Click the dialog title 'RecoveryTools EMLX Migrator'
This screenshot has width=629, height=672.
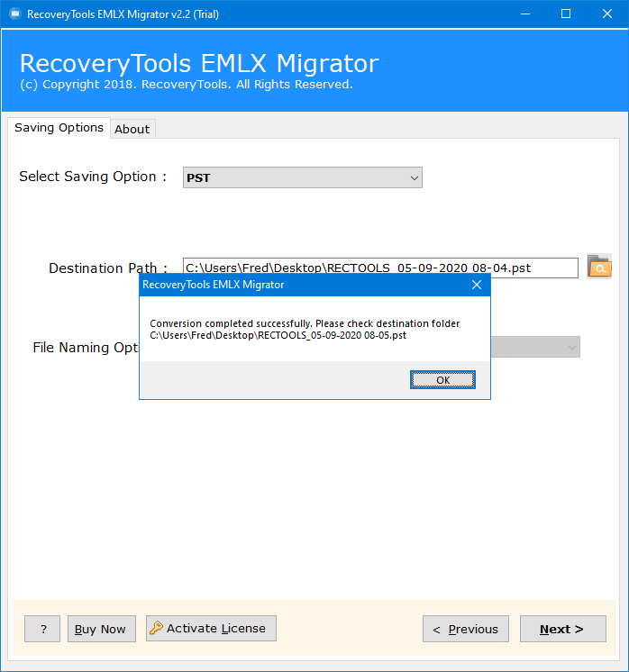coord(213,285)
